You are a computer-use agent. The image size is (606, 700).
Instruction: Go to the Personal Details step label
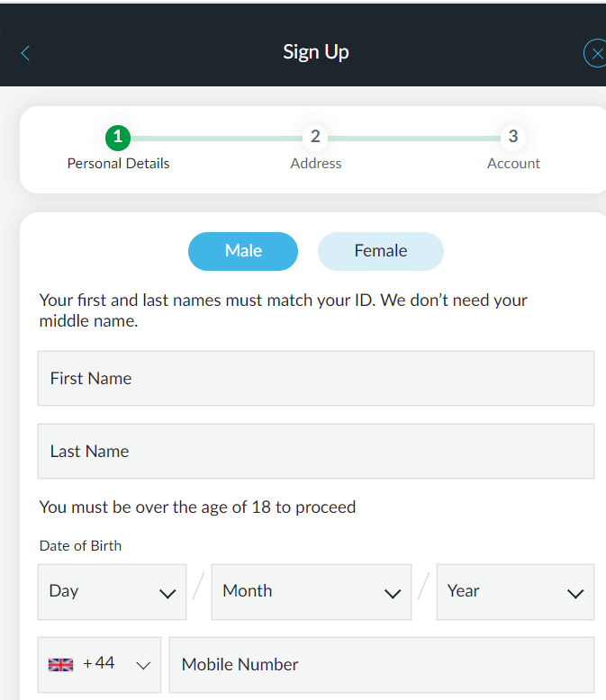click(x=118, y=164)
